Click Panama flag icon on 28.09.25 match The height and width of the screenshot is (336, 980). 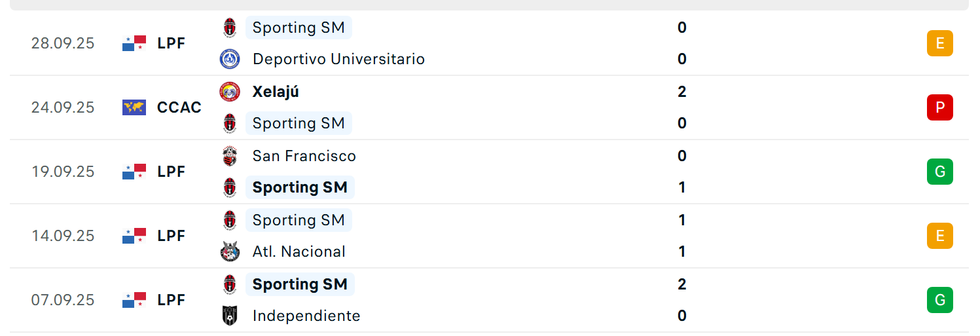coord(134,43)
